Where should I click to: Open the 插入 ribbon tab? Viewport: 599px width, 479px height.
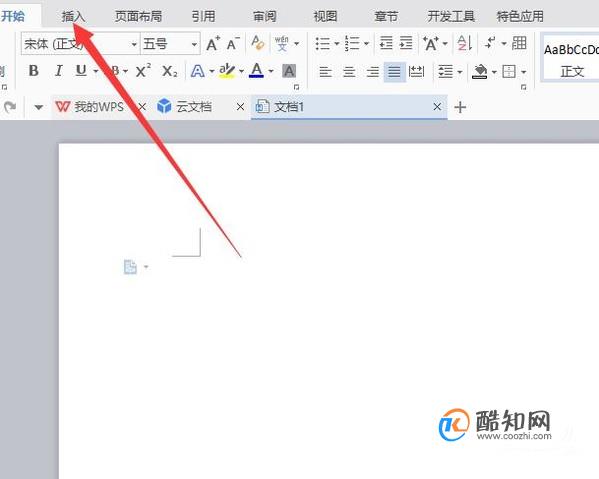click(x=73, y=16)
